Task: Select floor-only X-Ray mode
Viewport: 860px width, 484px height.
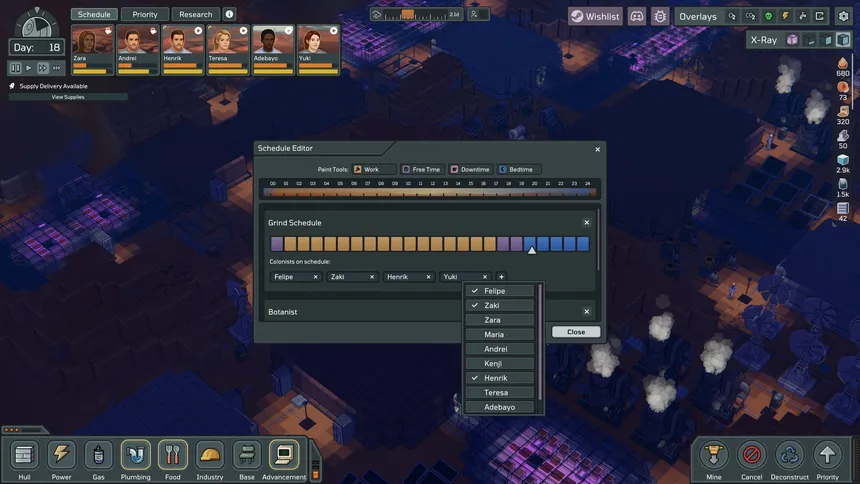Action: (x=810, y=40)
